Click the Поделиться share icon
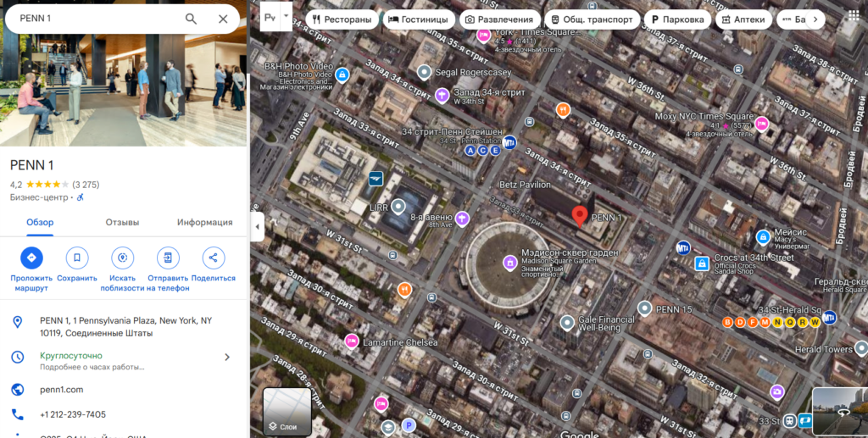868x438 pixels. 213,258
